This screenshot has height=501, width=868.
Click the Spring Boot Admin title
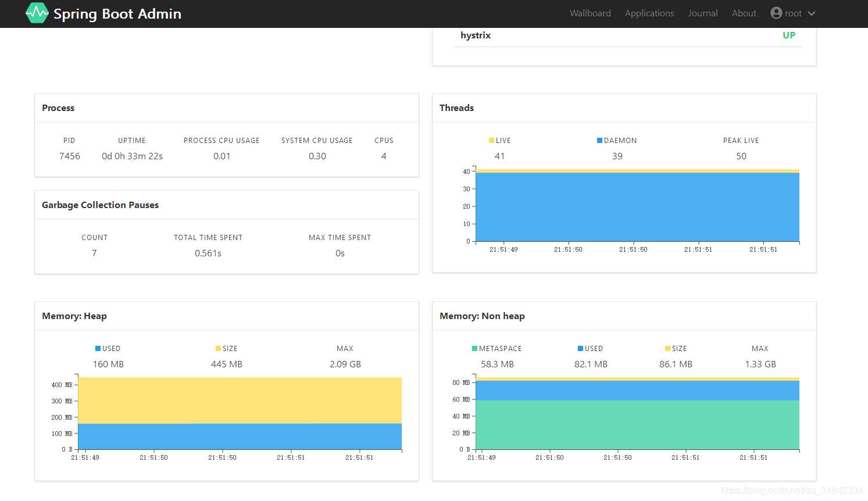117,13
